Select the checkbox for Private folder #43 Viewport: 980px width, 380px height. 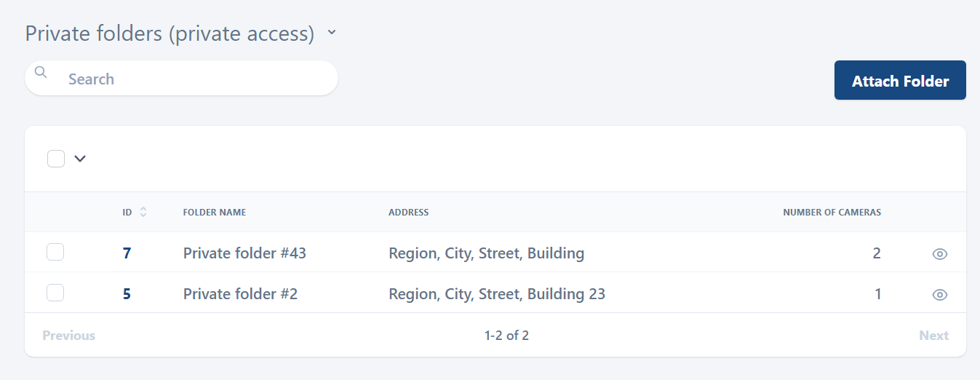[55, 253]
